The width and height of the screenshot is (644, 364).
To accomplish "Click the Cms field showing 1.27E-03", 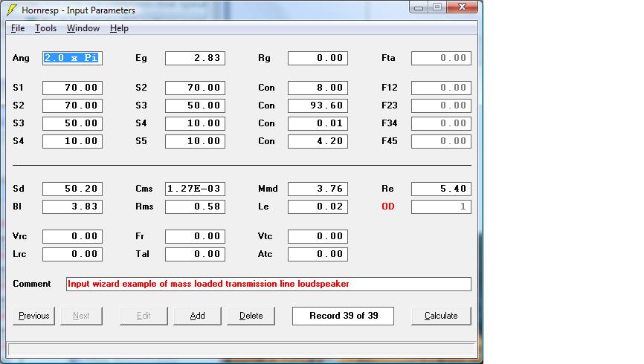I will tap(195, 189).
